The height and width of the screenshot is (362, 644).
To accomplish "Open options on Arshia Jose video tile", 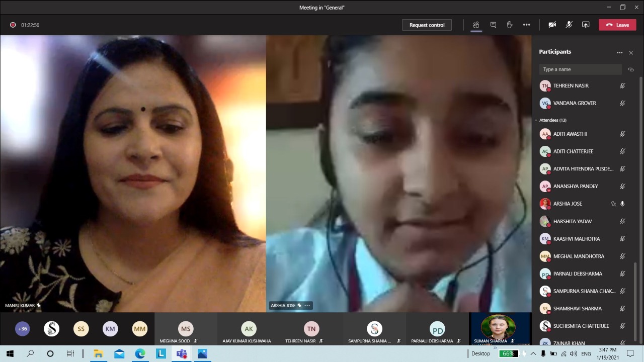I will coord(307,305).
